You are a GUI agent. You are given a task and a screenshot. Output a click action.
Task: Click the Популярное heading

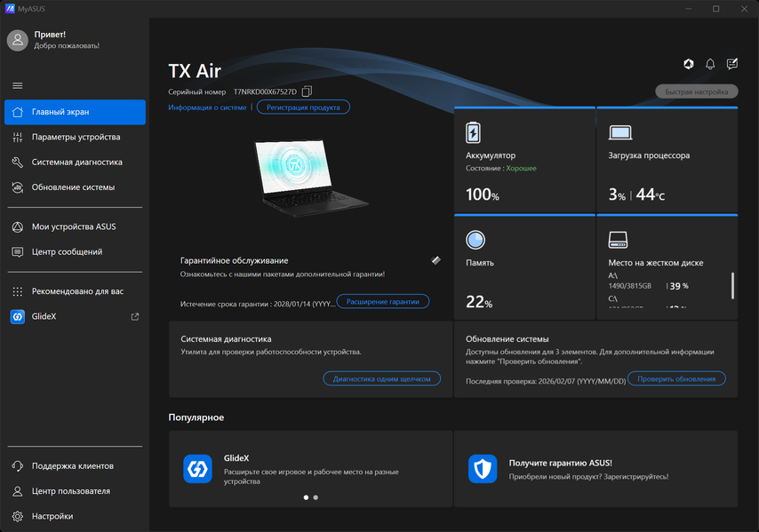pos(196,417)
